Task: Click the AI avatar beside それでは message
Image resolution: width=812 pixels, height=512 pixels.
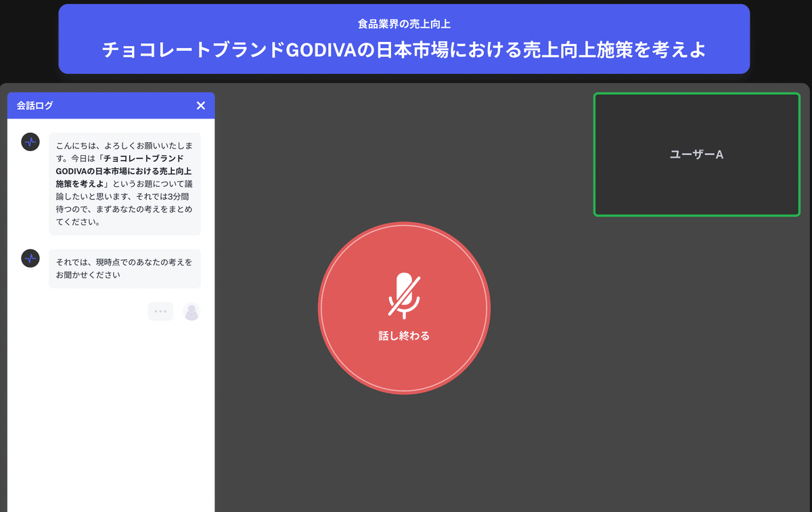Action: (30, 258)
